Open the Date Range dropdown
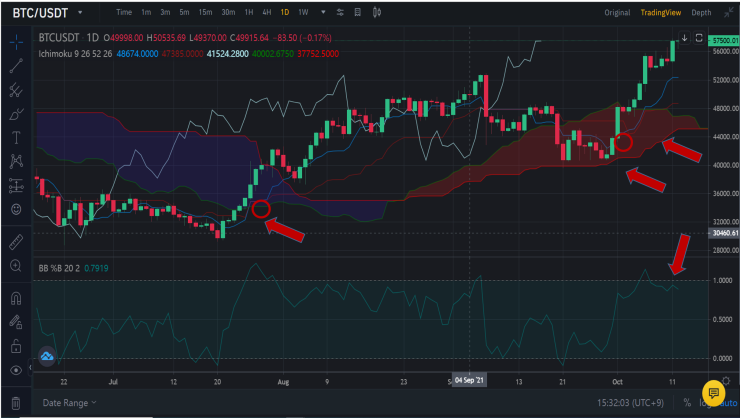740x418 pixels. pyautogui.click(x=69, y=403)
